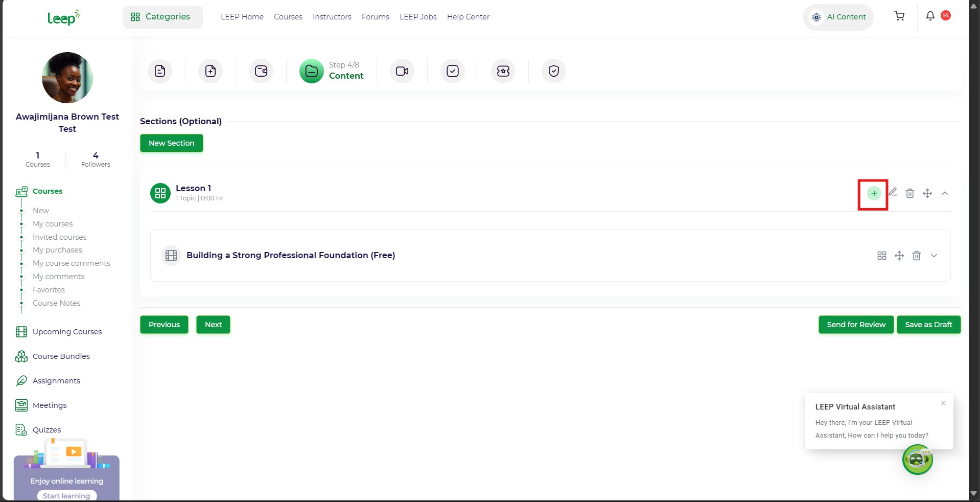Click the profile picture thumbnail

tap(67, 78)
